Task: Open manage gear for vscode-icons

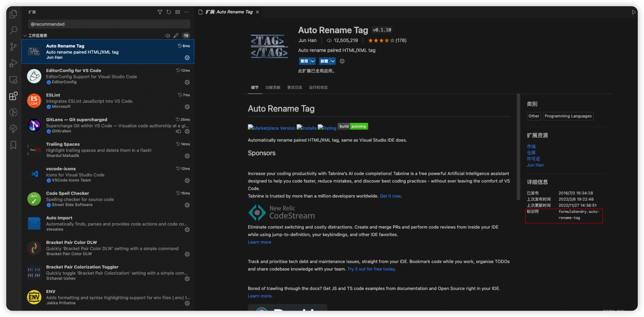Action: tap(187, 181)
